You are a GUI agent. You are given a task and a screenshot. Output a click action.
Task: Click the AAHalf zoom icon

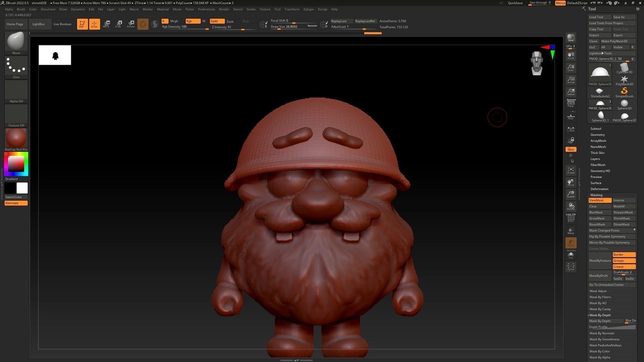point(571,92)
